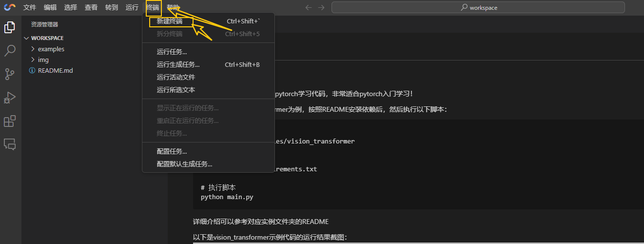Open the Extensions view icon
The width and height of the screenshot is (644, 244).
[10, 121]
